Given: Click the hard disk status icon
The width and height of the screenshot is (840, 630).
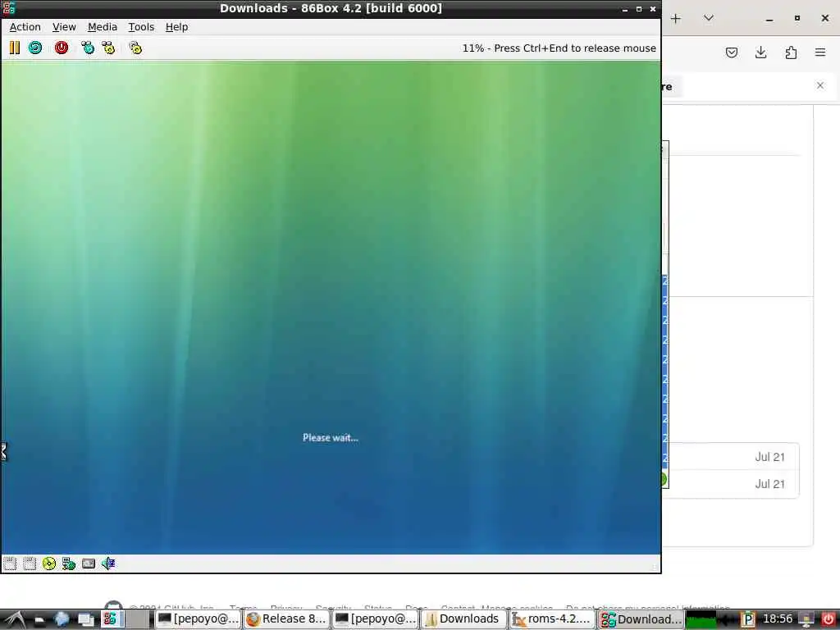Looking at the screenshot, I should [89, 564].
